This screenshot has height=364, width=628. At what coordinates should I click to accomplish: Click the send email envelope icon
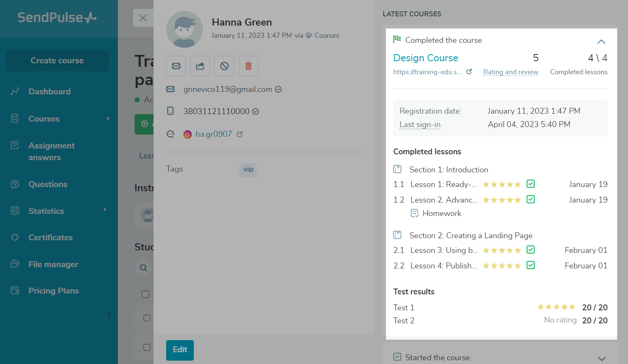point(176,66)
